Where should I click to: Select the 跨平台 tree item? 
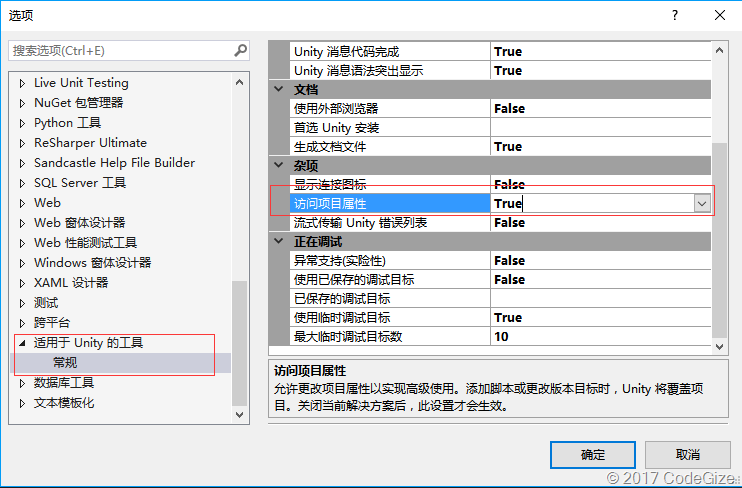point(52,323)
